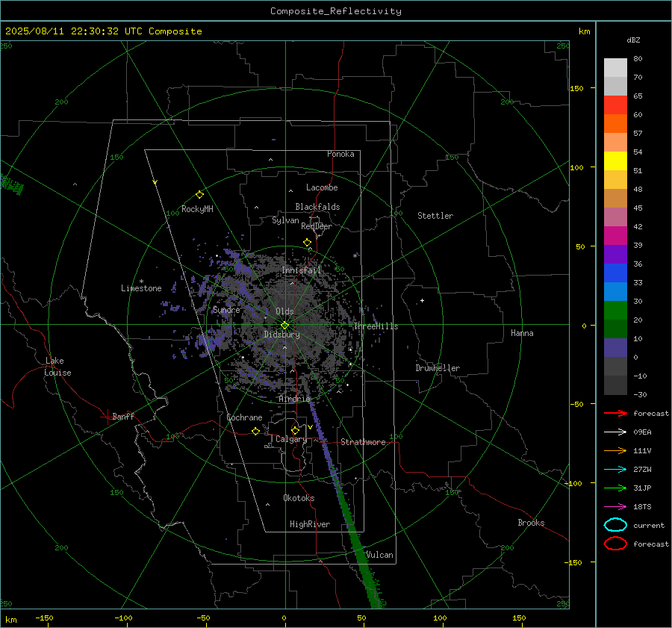Click the white 09EA arrow icon
Screen dimensions: 672x628
click(x=615, y=432)
